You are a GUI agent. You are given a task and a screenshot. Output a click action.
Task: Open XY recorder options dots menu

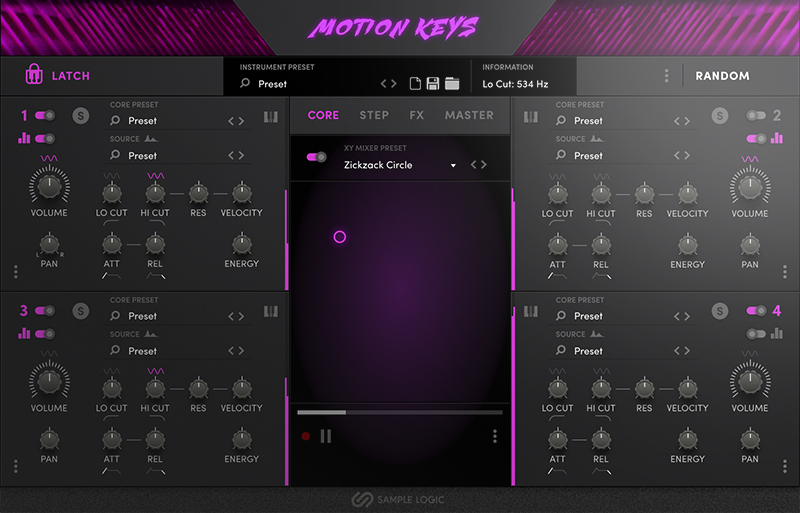(x=494, y=436)
